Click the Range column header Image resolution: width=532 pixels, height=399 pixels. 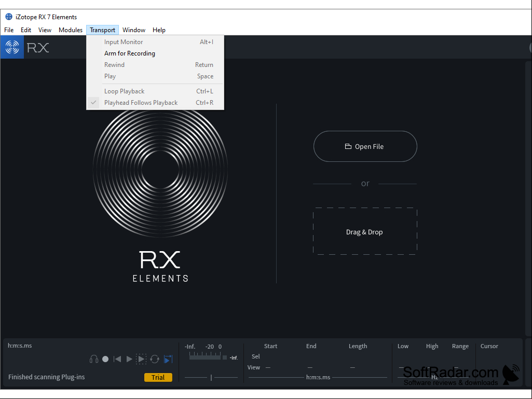click(460, 346)
